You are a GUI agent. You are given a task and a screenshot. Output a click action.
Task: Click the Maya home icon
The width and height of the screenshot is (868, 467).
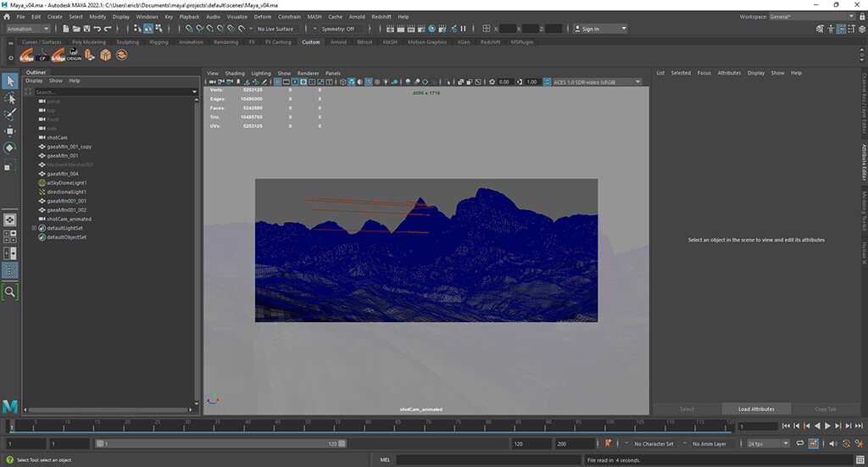coord(10,405)
